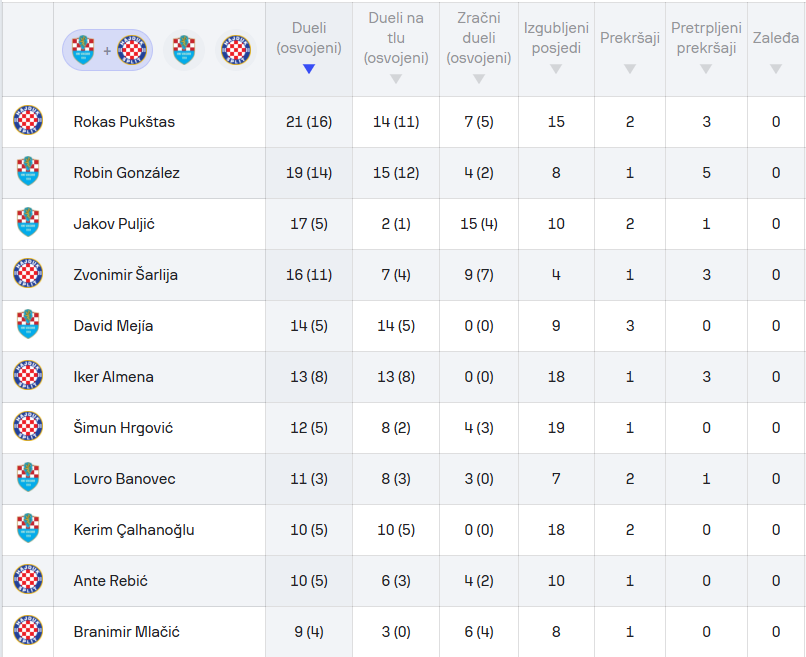
Task: Filter players by the light-blue crest team
Action: tap(183, 49)
